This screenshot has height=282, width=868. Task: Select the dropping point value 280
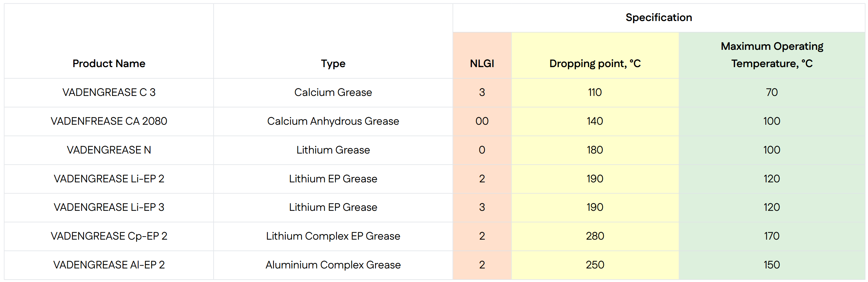pos(595,236)
